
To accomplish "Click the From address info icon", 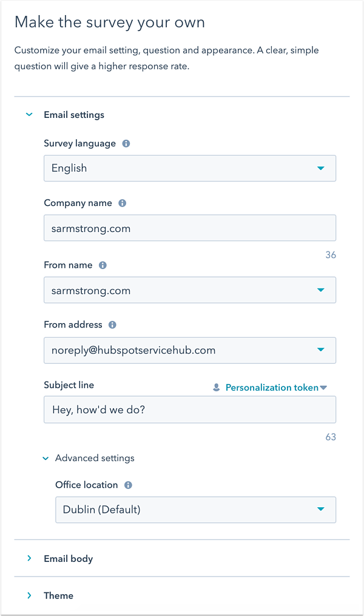I will click(112, 324).
